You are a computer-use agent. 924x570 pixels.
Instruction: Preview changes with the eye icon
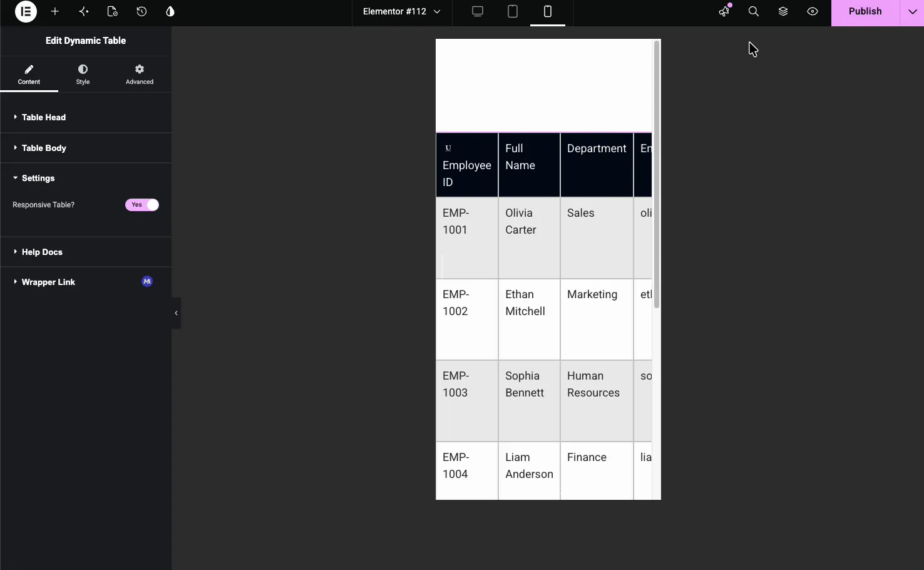click(x=813, y=12)
